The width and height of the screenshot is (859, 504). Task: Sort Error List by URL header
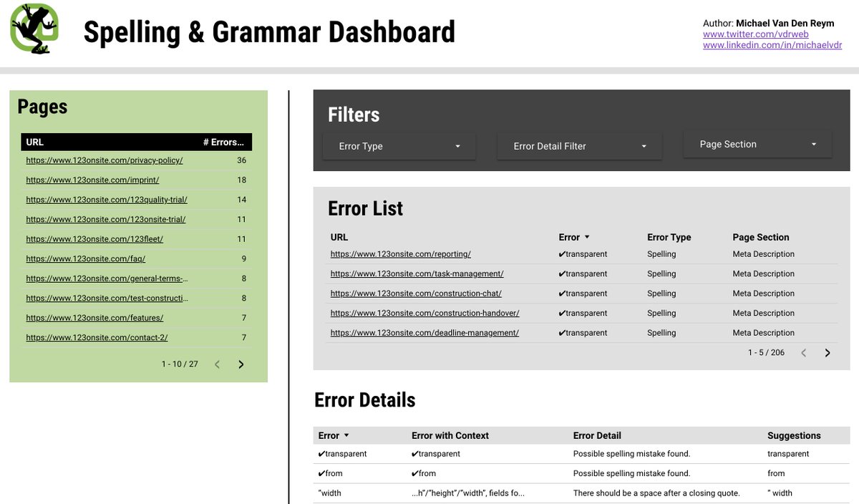[x=339, y=237]
